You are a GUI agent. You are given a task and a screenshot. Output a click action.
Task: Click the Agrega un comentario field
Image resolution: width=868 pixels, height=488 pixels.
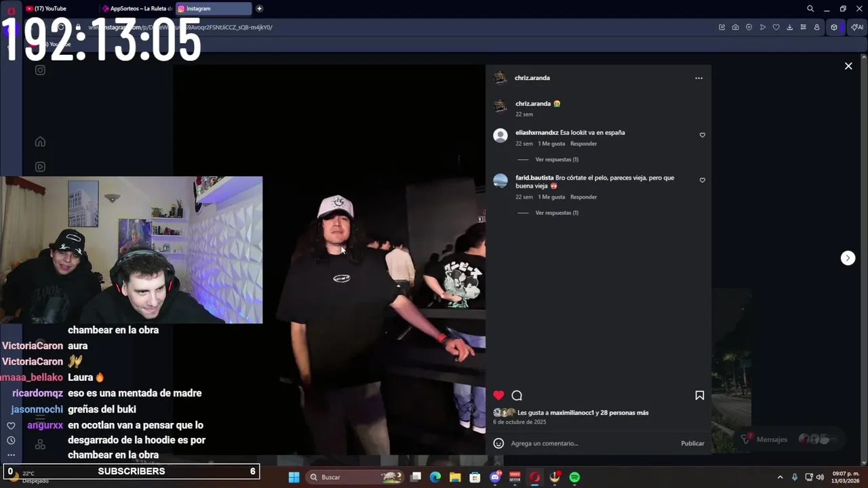tap(593, 443)
